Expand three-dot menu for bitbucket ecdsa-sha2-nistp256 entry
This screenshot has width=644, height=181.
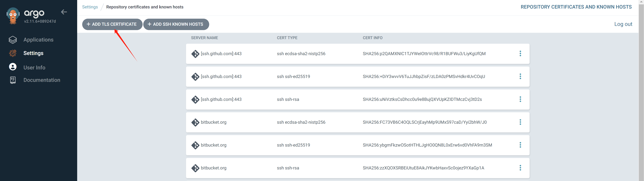[x=520, y=122]
